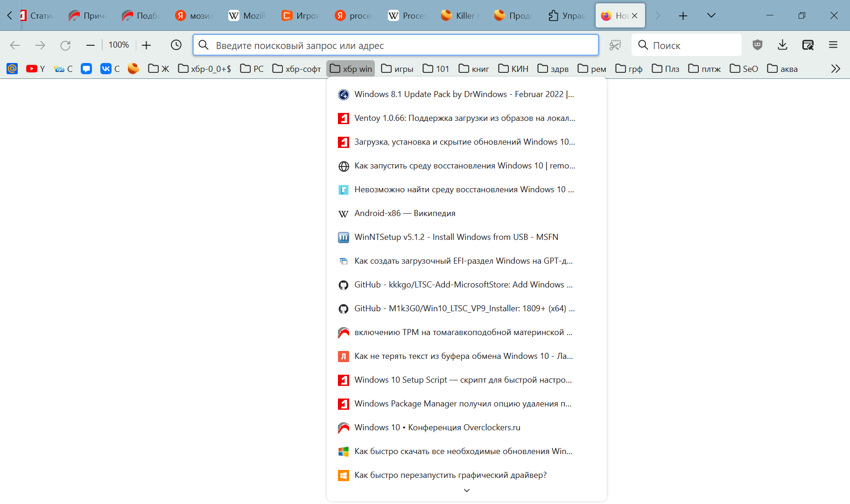The image size is (850, 504).
Task: Click the window-with-magnifier toolbar icon
Action: point(808,45)
